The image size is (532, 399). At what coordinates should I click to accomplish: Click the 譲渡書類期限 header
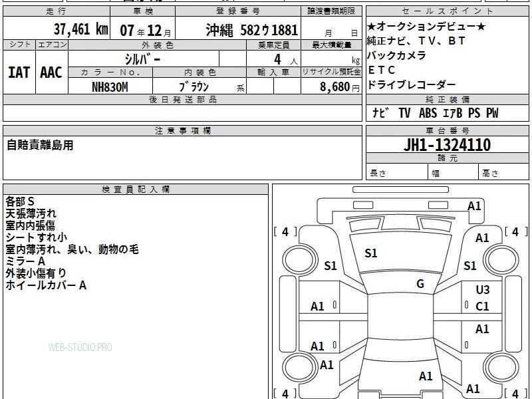pos(331,11)
